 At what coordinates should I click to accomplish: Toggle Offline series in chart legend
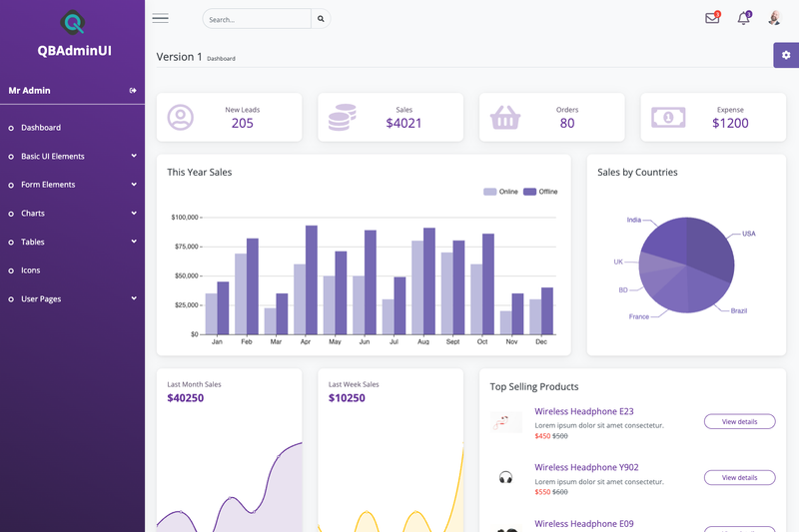coord(540,192)
